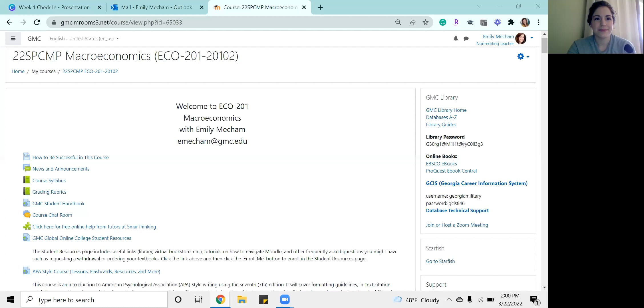Bookmark this page with the star icon
This screenshot has height=308, width=644.
coord(425,22)
